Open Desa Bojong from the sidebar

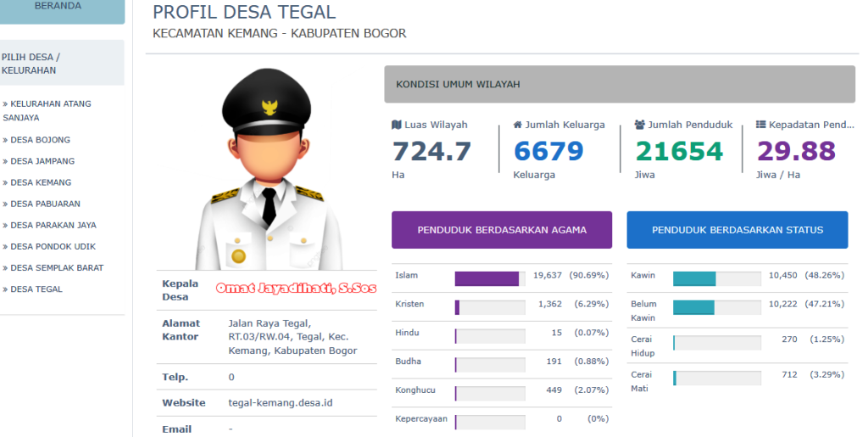tap(40, 140)
